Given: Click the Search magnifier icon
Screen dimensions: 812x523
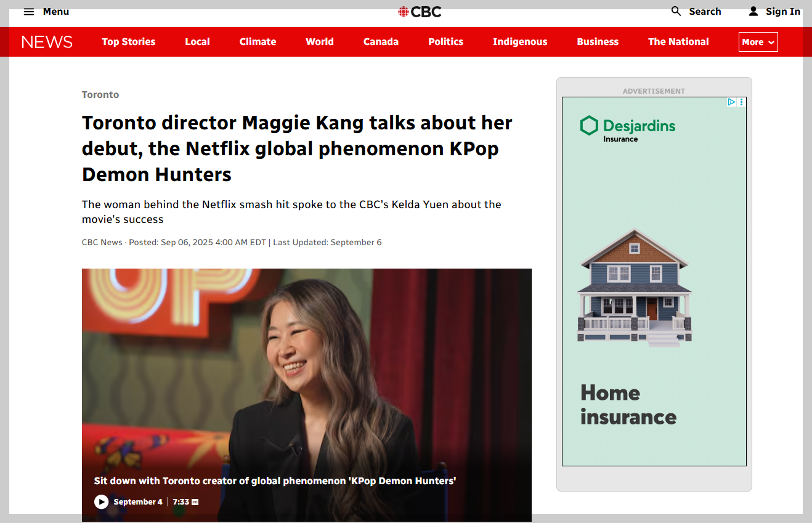Looking at the screenshot, I should [x=676, y=11].
